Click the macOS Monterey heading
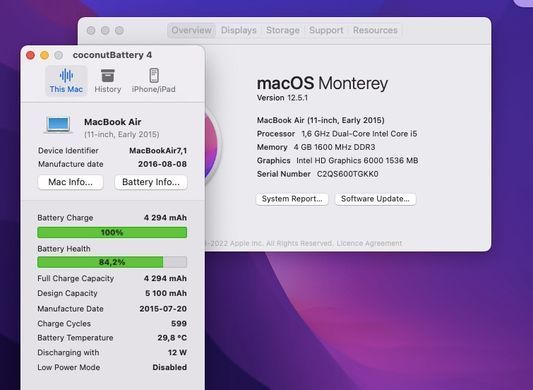 pos(322,83)
